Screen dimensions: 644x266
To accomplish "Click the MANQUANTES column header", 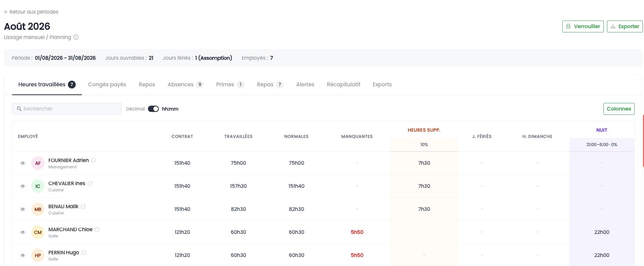I will [x=357, y=137].
